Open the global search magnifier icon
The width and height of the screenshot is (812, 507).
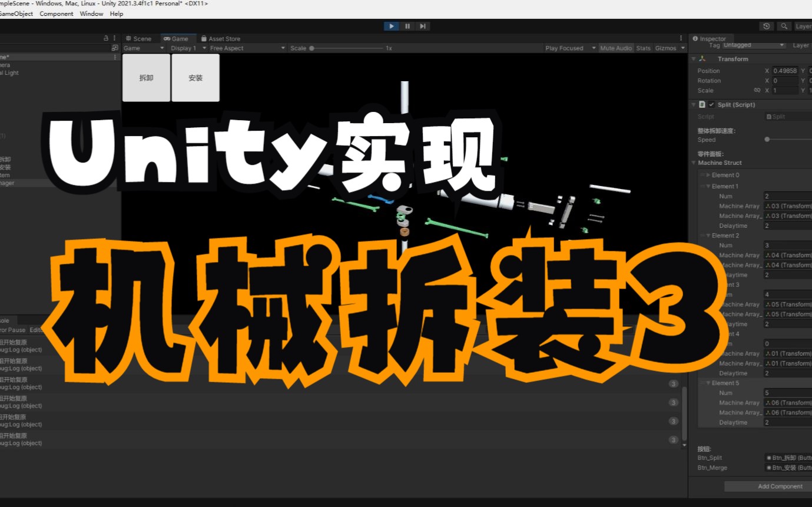(x=784, y=26)
